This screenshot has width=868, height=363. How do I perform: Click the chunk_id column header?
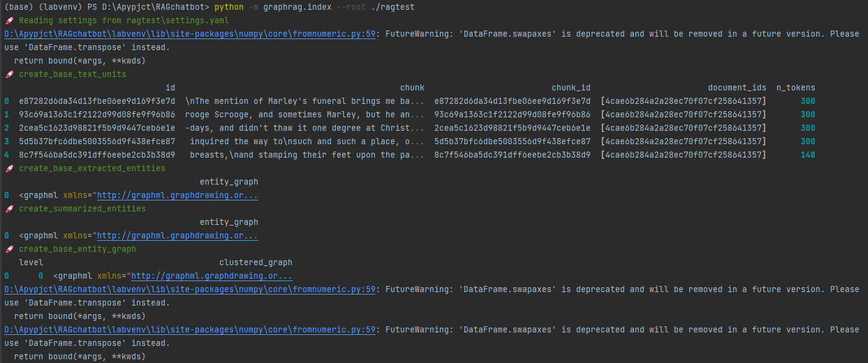571,88
